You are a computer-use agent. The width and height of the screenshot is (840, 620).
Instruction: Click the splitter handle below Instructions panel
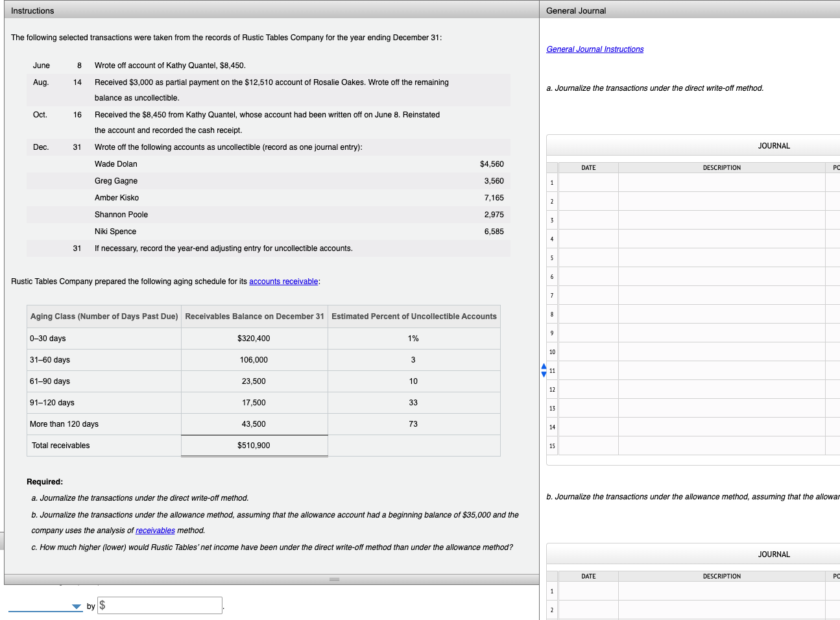click(x=334, y=579)
